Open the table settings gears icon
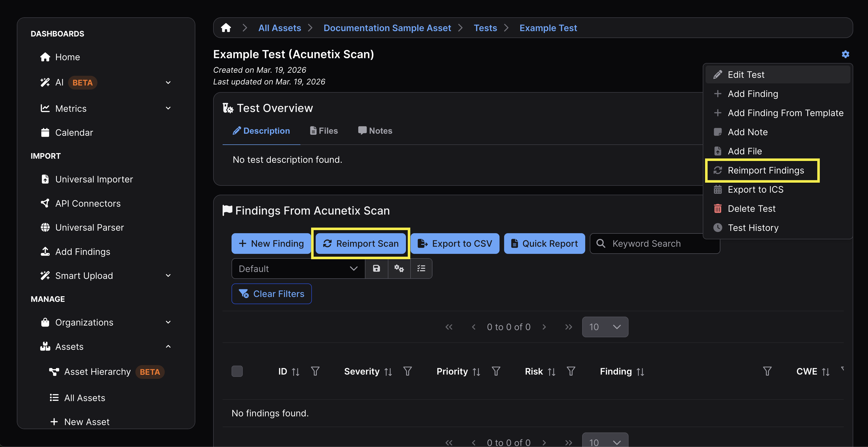The width and height of the screenshot is (868, 447). tap(399, 268)
